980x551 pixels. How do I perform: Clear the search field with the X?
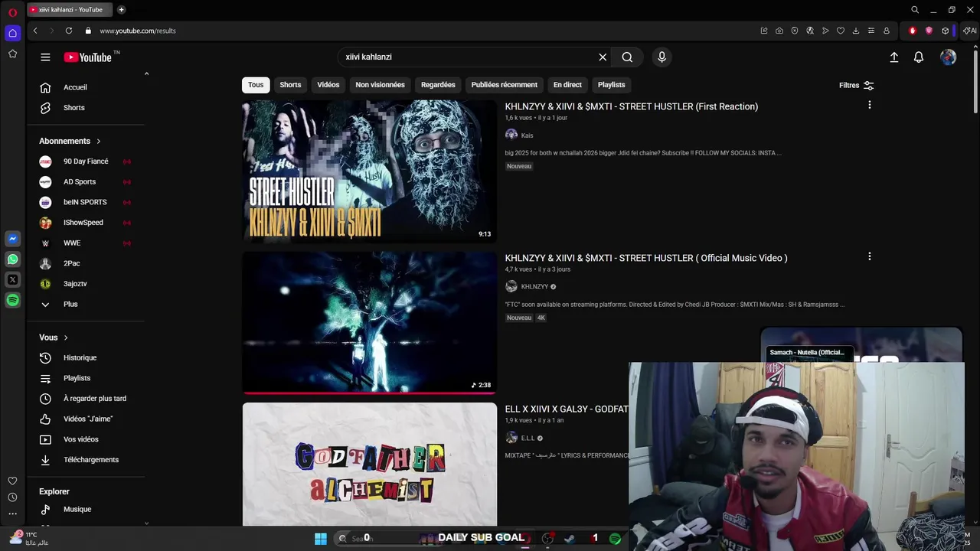[x=603, y=57]
